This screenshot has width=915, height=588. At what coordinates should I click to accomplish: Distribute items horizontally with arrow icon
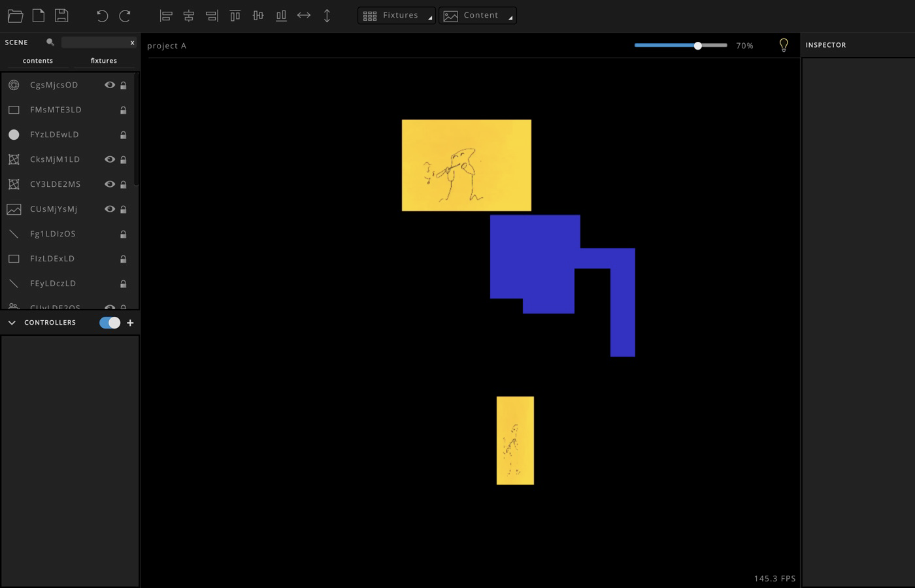click(x=304, y=15)
